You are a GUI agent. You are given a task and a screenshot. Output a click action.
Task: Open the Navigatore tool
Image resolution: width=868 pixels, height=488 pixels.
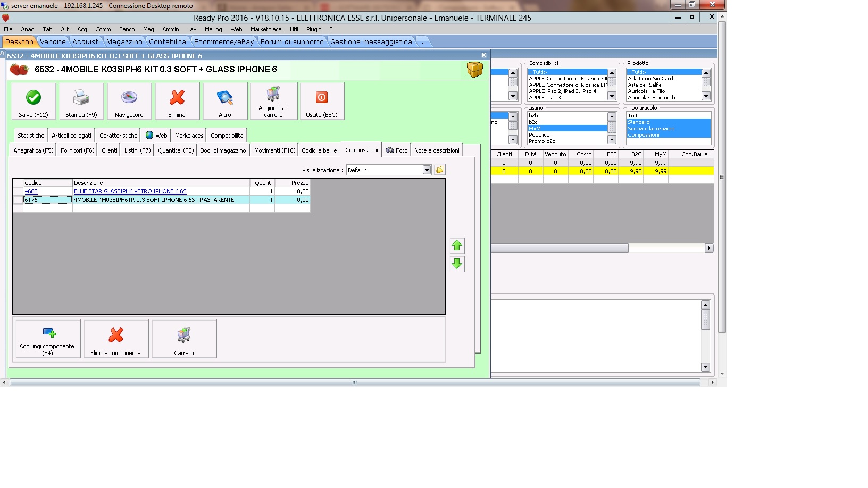pyautogui.click(x=129, y=101)
